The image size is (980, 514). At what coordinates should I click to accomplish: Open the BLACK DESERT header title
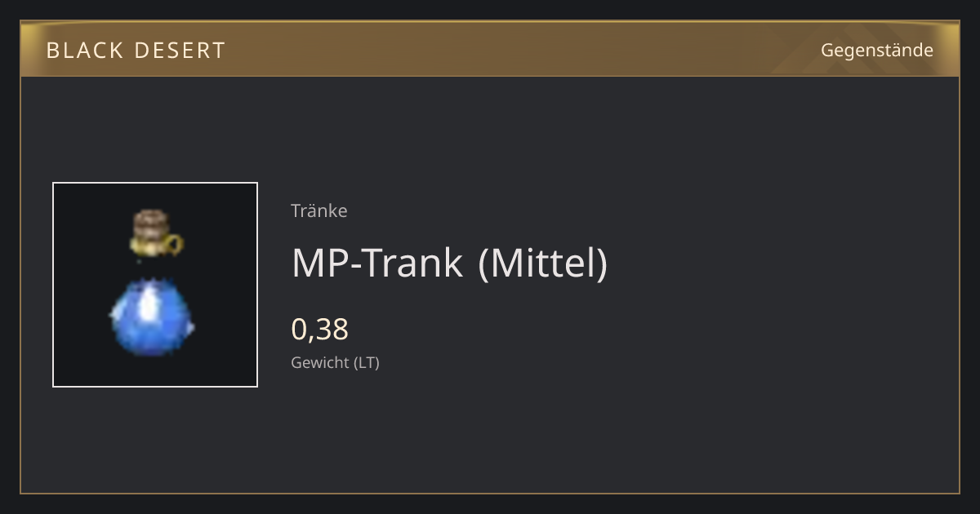point(136,51)
